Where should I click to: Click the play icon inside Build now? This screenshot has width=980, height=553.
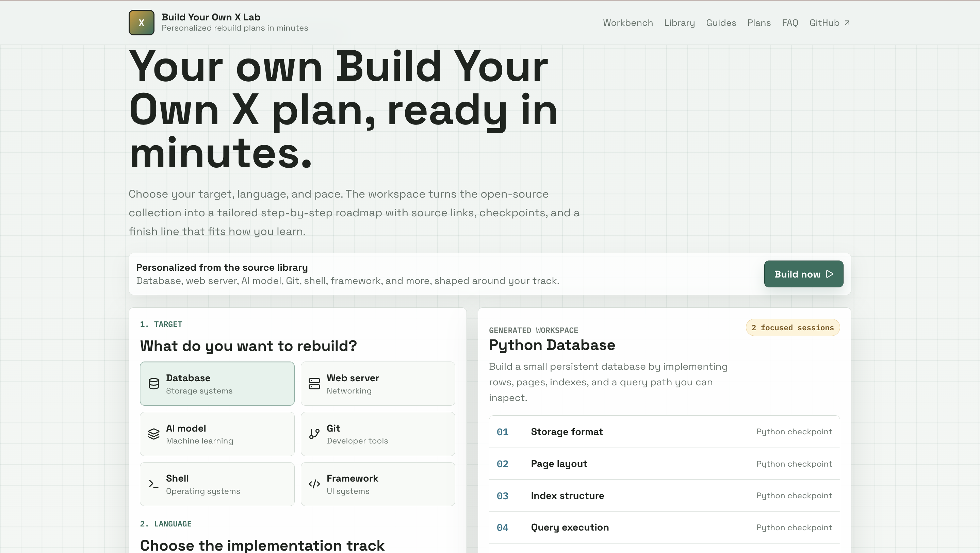[x=830, y=274]
